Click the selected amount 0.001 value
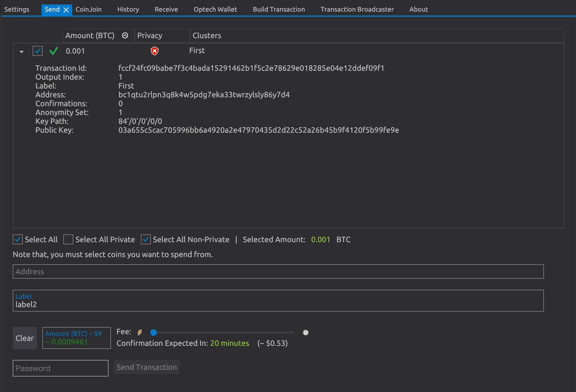 click(x=321, y=239)
